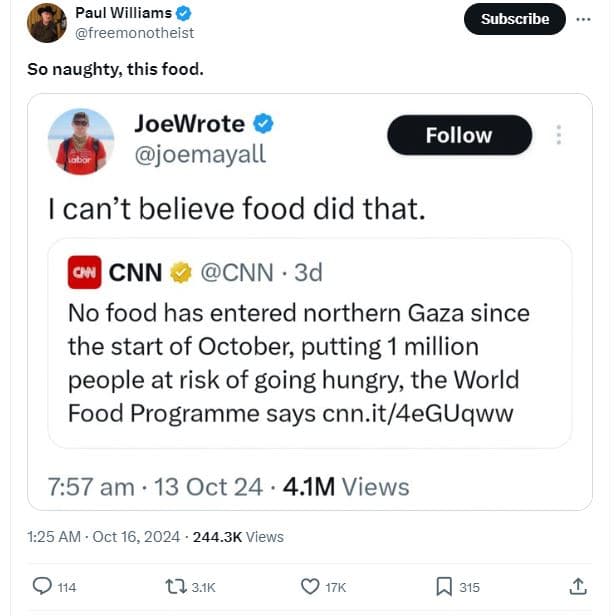The image size is (615, 616).
Task: Subscribe to Paul Williams
Action: pos(515,19)
